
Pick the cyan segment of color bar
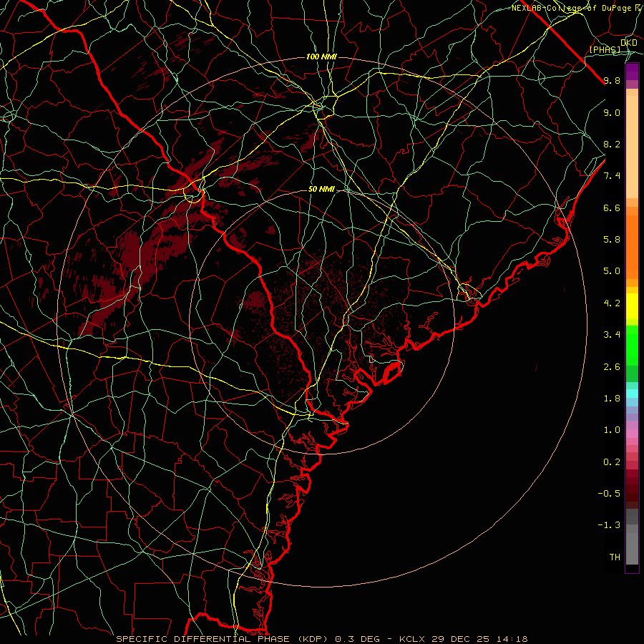pos(632,393)
